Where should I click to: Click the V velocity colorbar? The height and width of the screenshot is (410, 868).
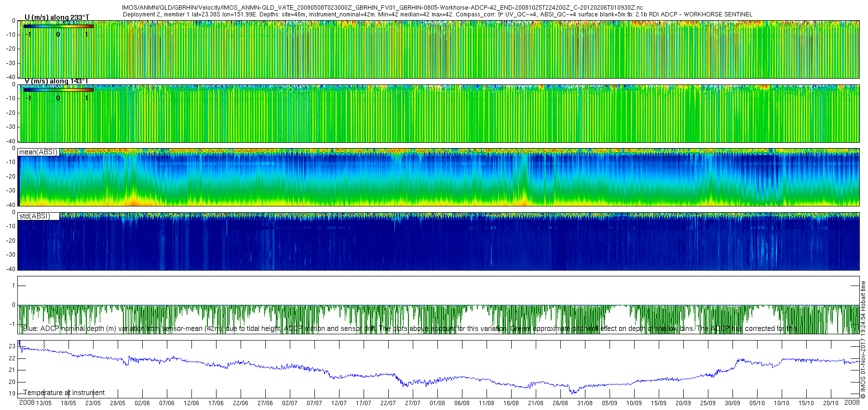[x=58, y=90]
